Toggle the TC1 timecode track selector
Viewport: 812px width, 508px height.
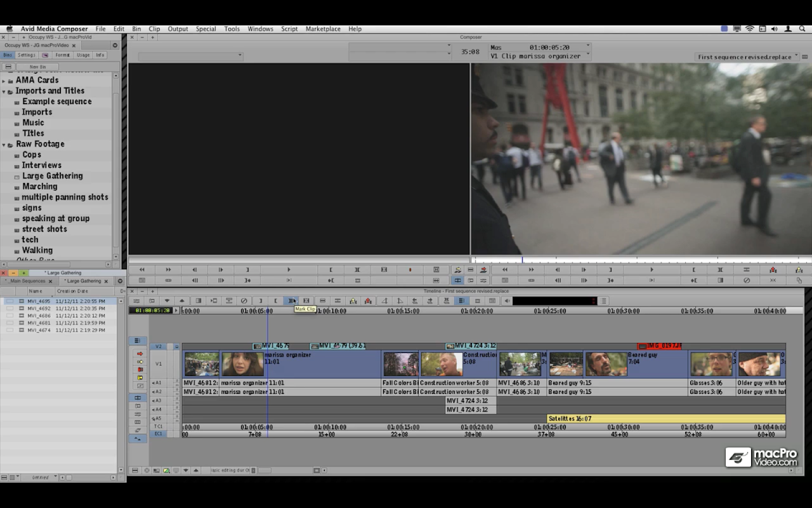pyautogui.click(x=159, y=427)
